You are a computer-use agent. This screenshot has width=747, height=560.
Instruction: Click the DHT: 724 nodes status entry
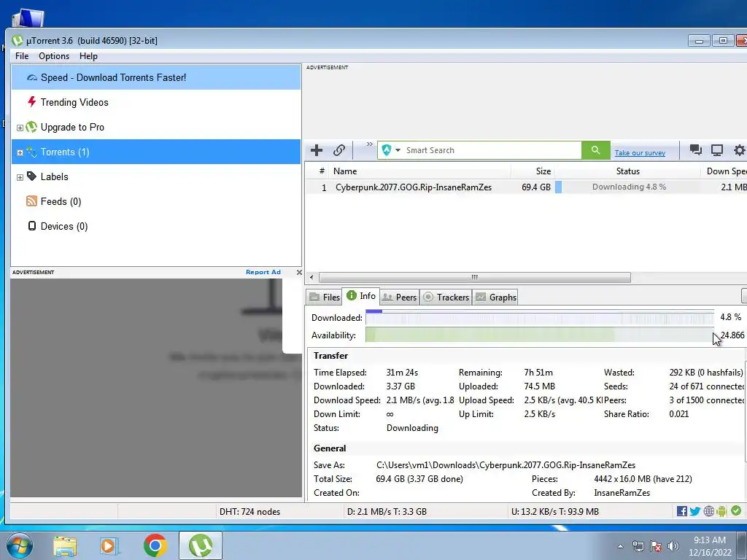click(249, 512)
